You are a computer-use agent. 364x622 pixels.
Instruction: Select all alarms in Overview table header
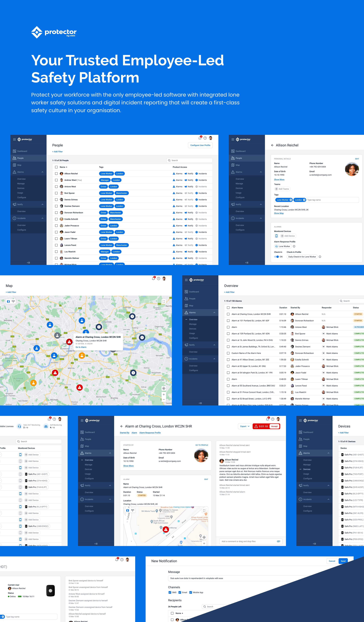pos(228,307)
